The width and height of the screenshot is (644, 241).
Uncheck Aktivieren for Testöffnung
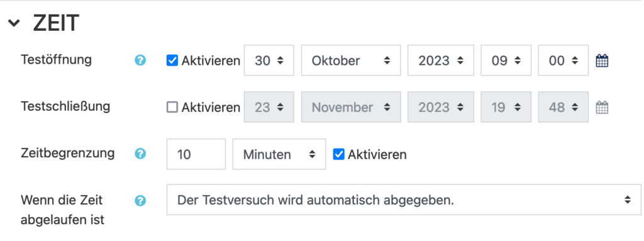[172, 61]
